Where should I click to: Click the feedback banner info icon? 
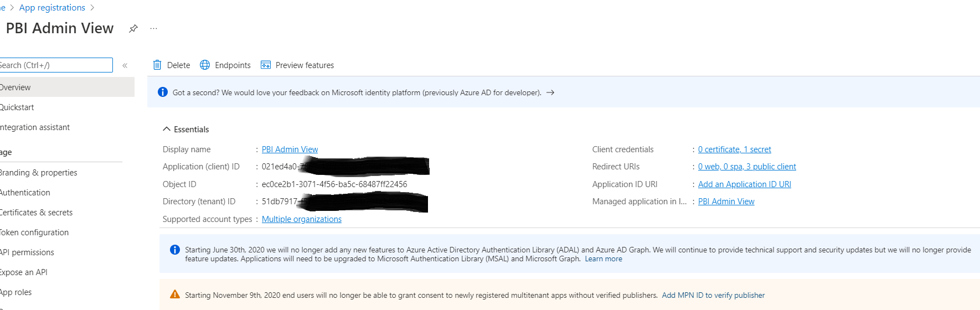[x=163, y=92]
